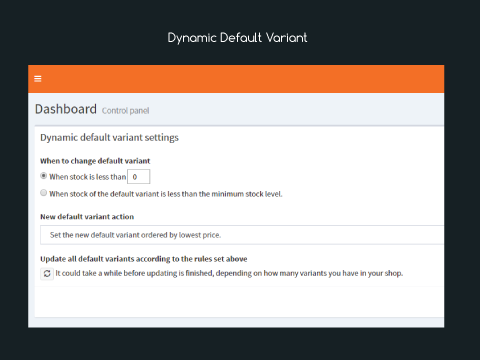Open the hamburger menu in orange bar
Viewport: 480px width, 360px height.
tap(38, 79)
